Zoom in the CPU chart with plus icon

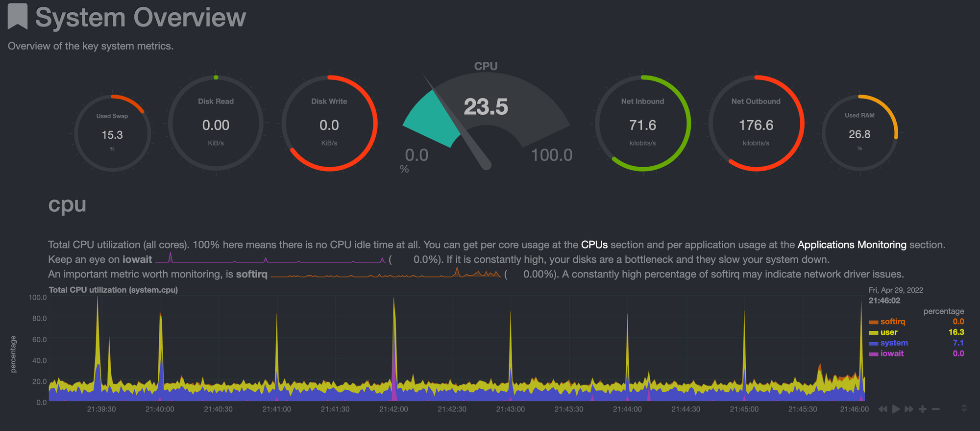coord(923,409)
